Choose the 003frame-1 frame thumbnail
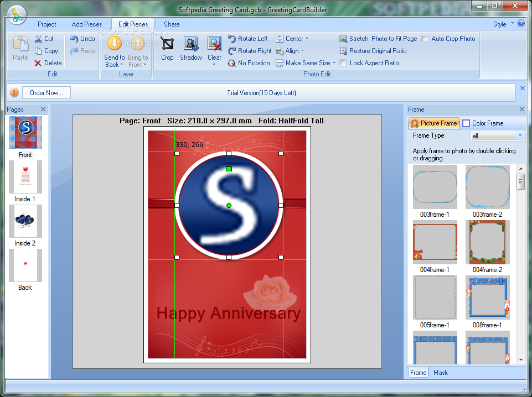The image size is (532, 397). pos(435,187)
